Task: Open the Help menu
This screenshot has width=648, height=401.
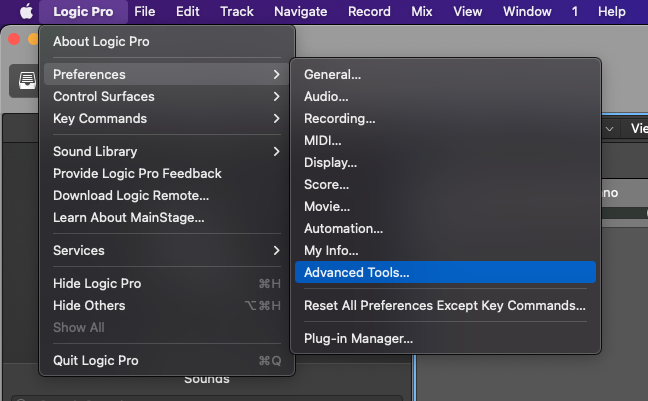Action: [612, 12]
